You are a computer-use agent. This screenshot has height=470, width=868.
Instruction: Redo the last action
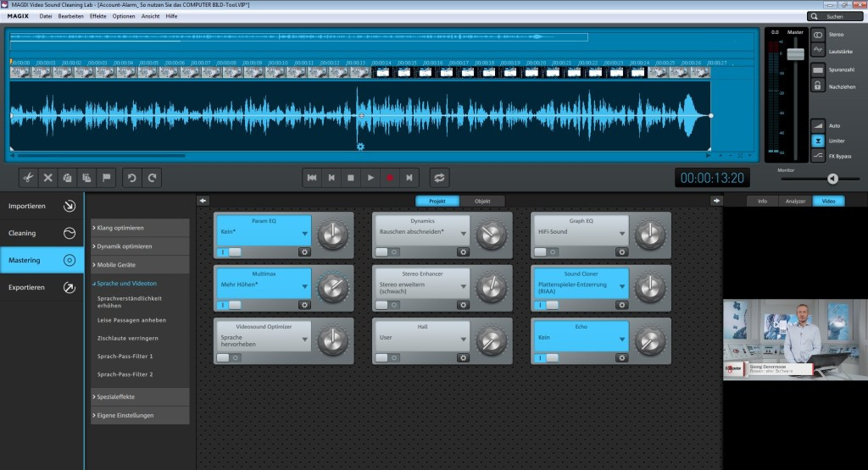click(152, 178)
